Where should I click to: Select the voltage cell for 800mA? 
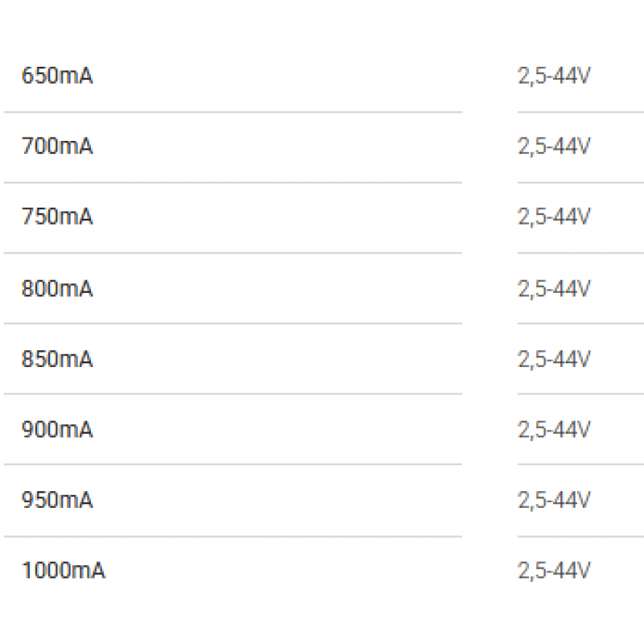pyautogui.click(x=554, y=288)
